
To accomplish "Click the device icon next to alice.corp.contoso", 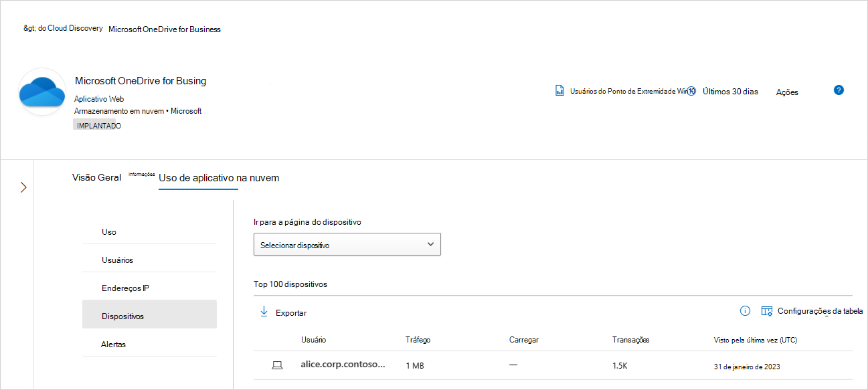I will (x=277, y=365).
